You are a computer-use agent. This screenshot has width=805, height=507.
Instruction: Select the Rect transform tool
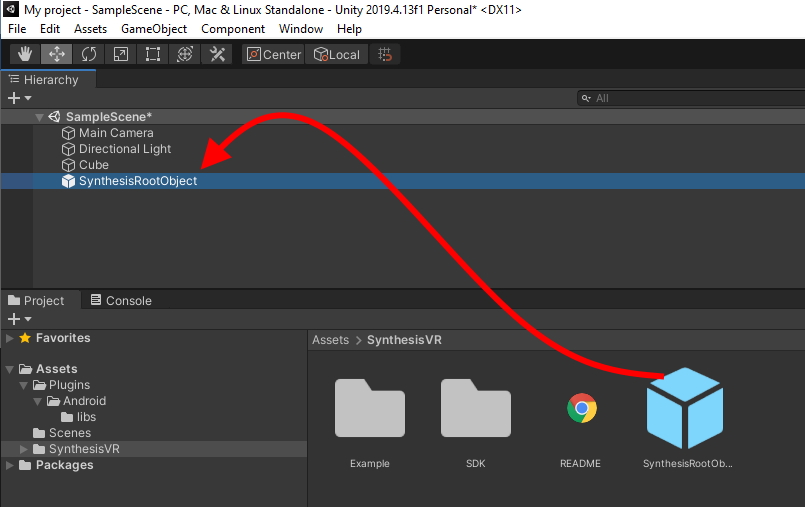pyautogui.click(x=153, y=54)
